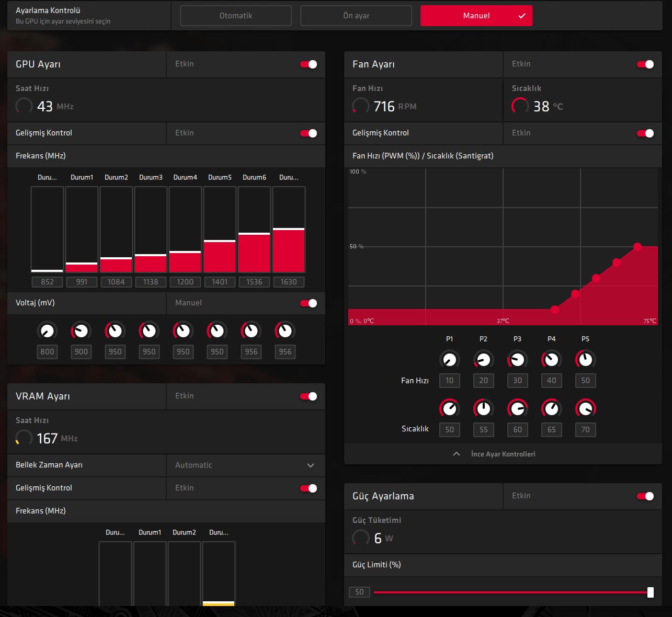This screenshot has width=672, height=617.
Task: Click the Manuel tuning button
Action: click(476, 16)
